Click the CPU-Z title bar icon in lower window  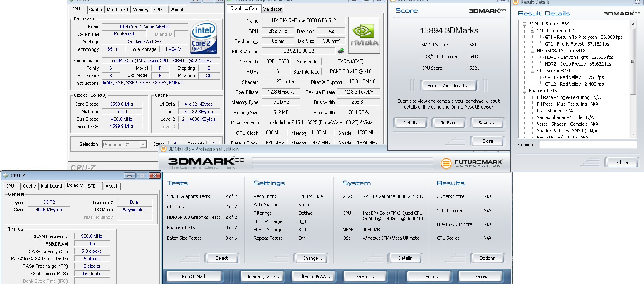[x=5, y=176]
